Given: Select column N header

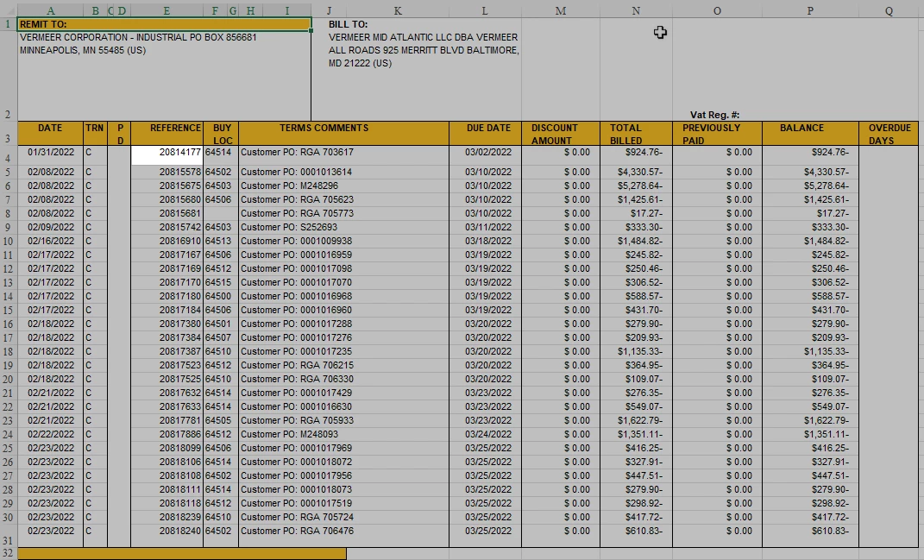Looking at the screenshot, I should pyautogui.click(x=636, y=10).
